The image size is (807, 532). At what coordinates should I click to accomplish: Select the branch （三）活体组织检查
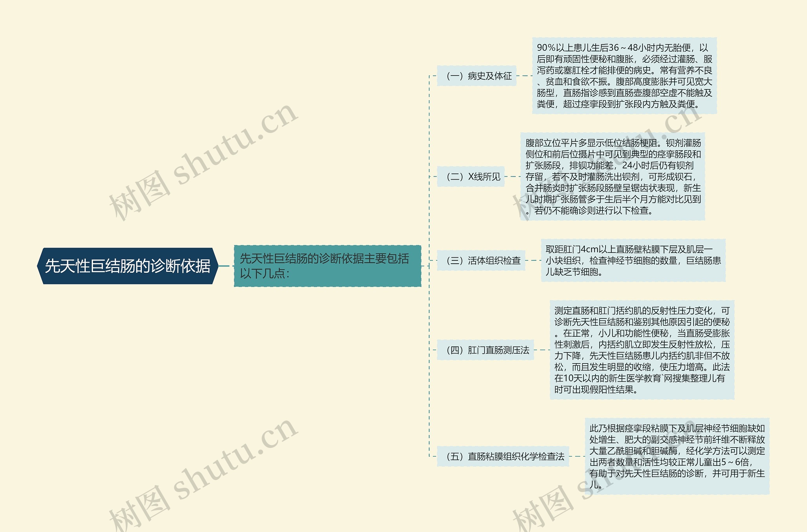(x=481, y=260)
